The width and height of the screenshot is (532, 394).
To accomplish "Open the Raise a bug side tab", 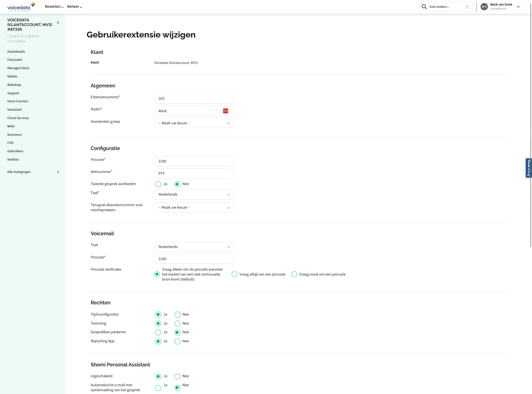I will pos(529,168).
